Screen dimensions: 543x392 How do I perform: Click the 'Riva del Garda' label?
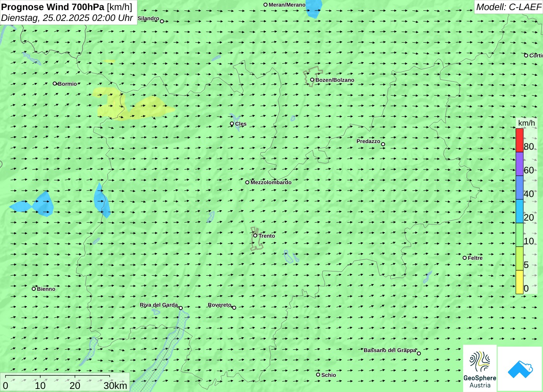[x=159, y=305]
